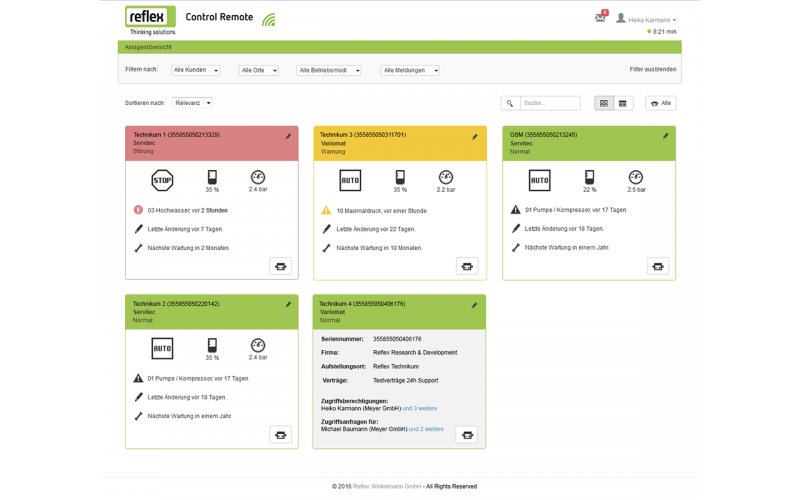Click the Filter ausblenden link
Viewport: 800px width, 500px height.
[652, 70]
